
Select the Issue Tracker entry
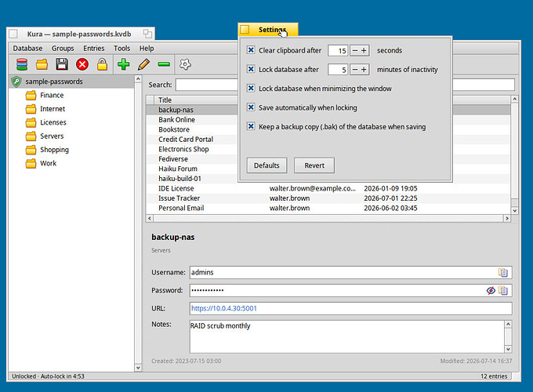tap(328, 198)
